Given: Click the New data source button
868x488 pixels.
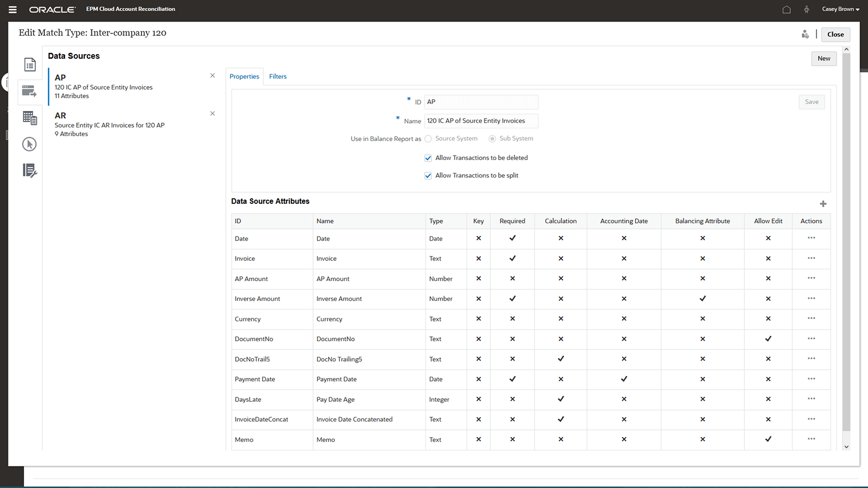Looking at the screenshot, I should tap(823, 58).
